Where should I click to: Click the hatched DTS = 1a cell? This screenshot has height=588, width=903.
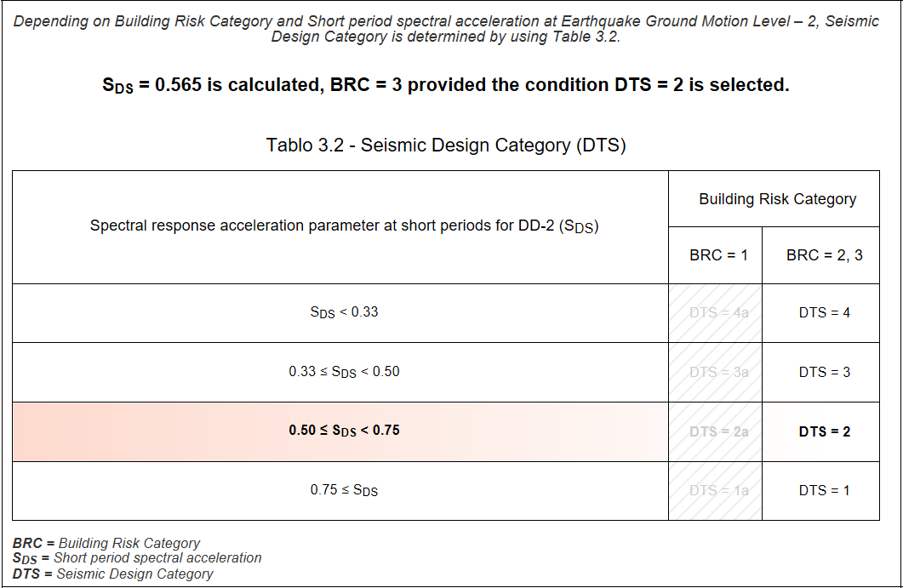point(714,490)
